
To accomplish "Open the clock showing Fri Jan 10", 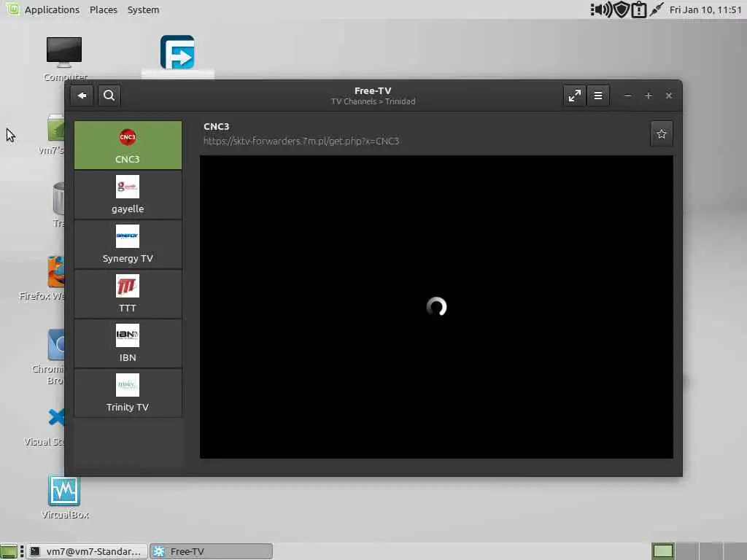I will tap(705, 9).
